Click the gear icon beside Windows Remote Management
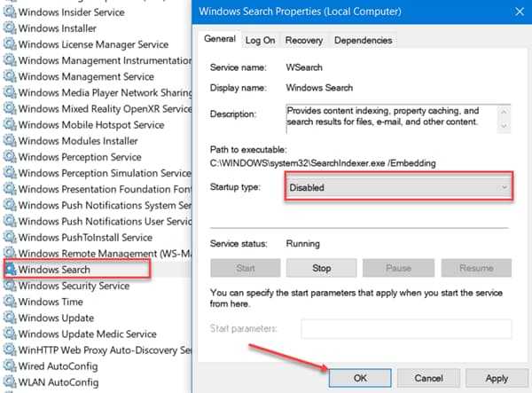This screenshot has height=393, width=532. pyautogui.click(x=10, y=253)
